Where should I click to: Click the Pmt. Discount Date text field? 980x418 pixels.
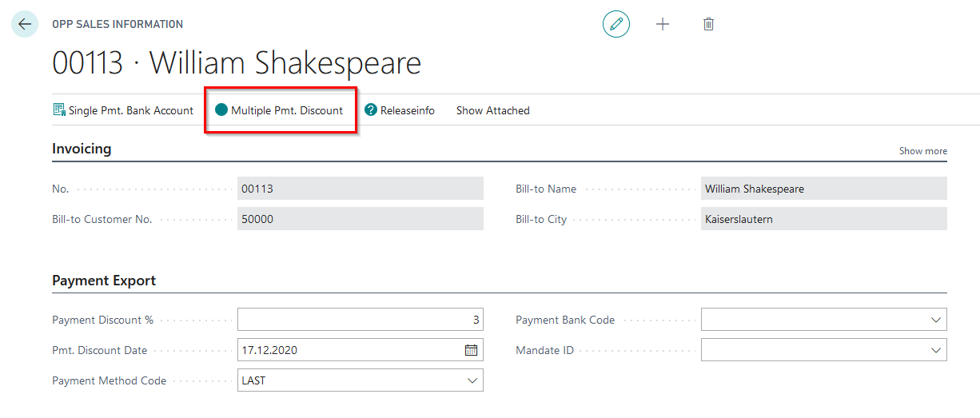coord(348,350)
